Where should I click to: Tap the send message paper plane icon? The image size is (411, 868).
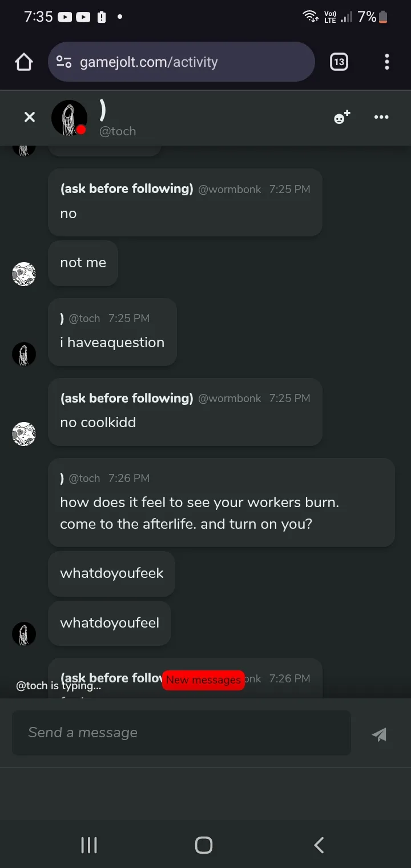pos(379,734)
